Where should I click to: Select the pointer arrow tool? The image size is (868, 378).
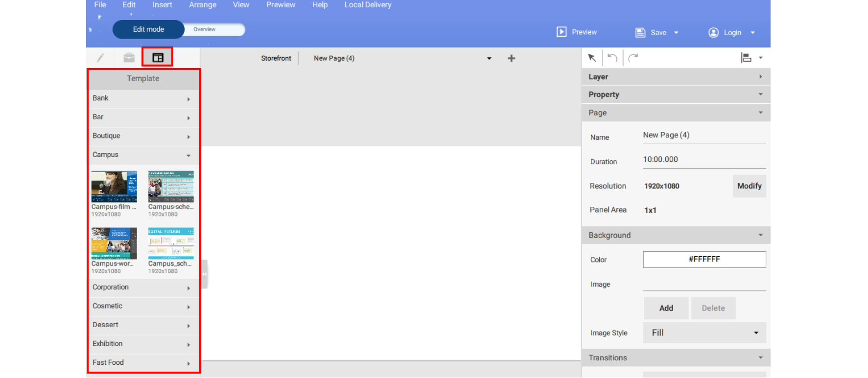pos(592,58)
